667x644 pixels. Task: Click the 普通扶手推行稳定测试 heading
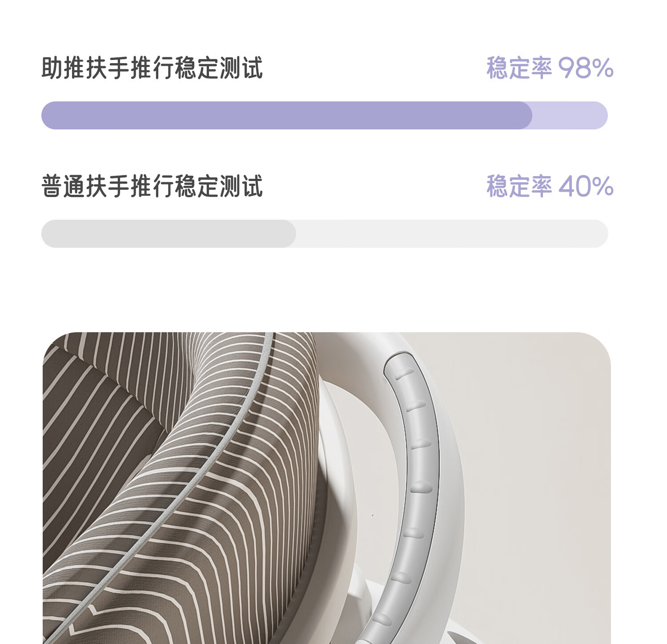(152, 186)
